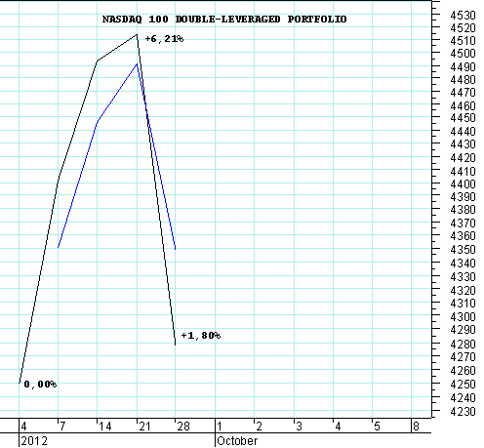Screen dimensions: 484x448
Task: Click the 4520 y-axis value
Action: tap(463, 28)
